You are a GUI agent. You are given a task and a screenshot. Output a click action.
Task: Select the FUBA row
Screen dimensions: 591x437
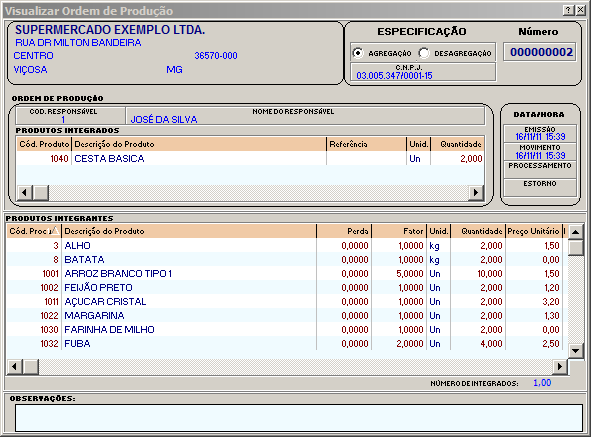pos(286,343)
